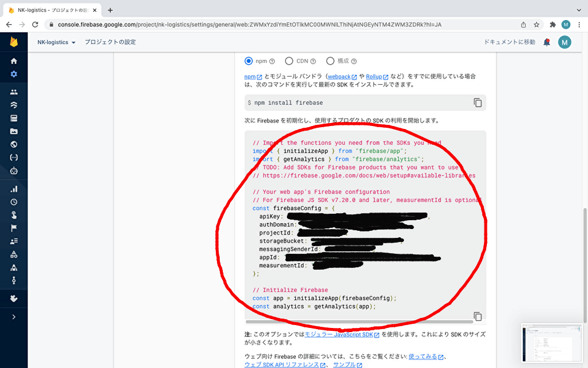This screenshot has height=368, width=588.
Task: Copy the npm install firebase command
Action: click(477, 102)
